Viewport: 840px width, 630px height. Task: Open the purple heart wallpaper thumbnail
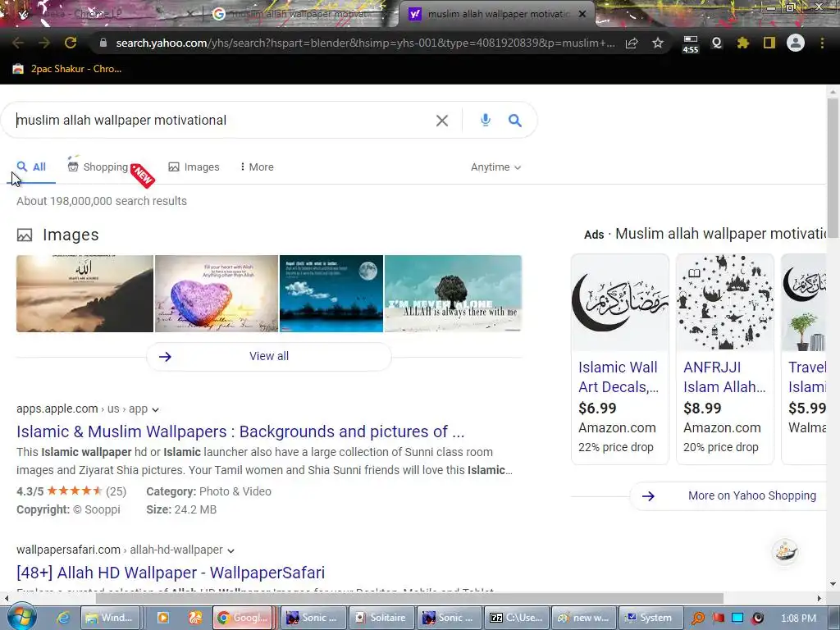[217, 294]
